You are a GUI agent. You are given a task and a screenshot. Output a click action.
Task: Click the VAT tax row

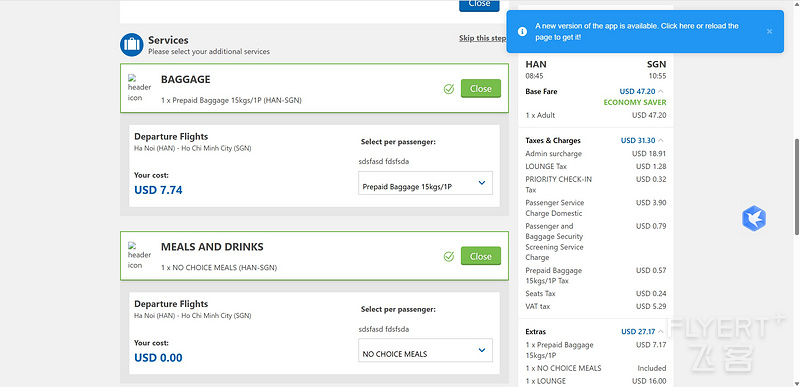pyautogui.click(x=596, y=306)
